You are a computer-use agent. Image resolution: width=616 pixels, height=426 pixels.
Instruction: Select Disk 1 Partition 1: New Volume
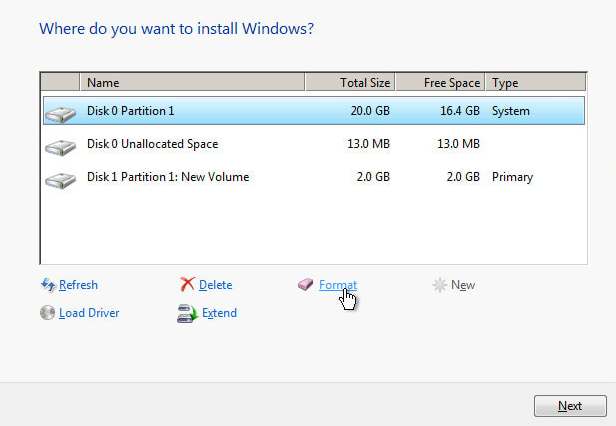314,177
